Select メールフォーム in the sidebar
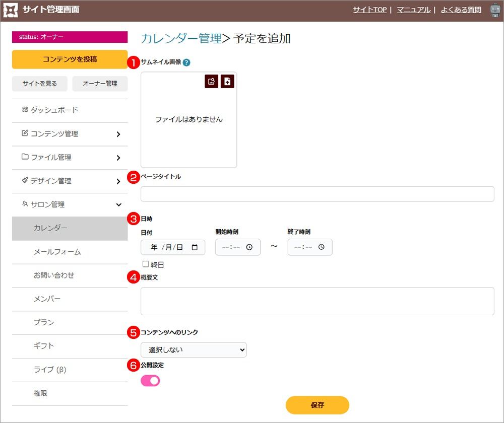 (57, 252)
